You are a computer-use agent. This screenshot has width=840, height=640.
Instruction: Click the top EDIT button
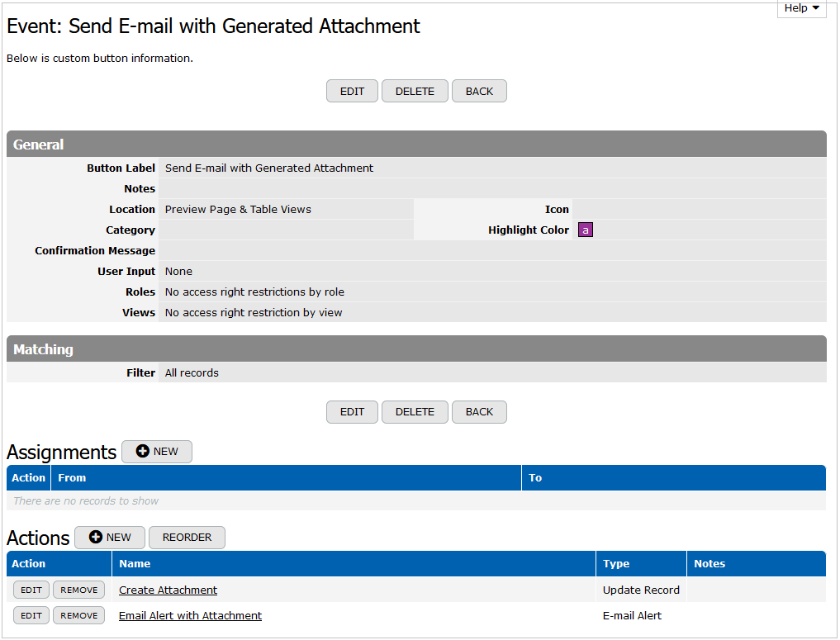(352, 92)
